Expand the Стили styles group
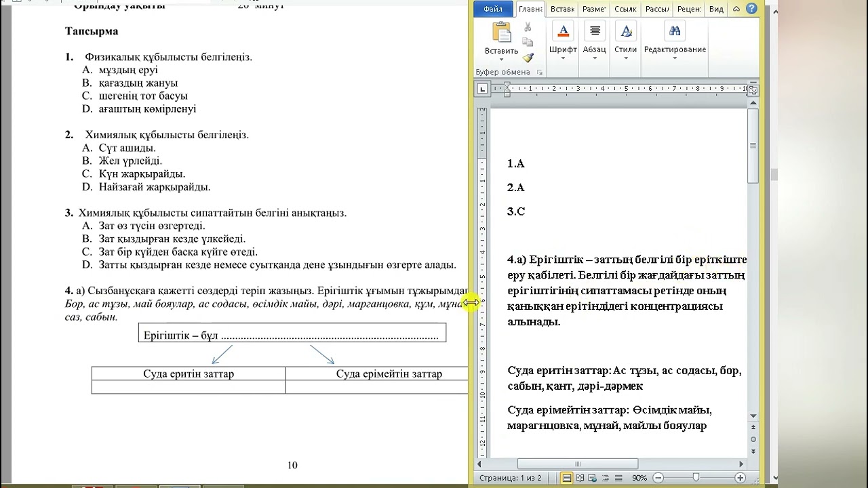Image resolution: width=868 pixels, height=488 pixels. pos(626,41)
